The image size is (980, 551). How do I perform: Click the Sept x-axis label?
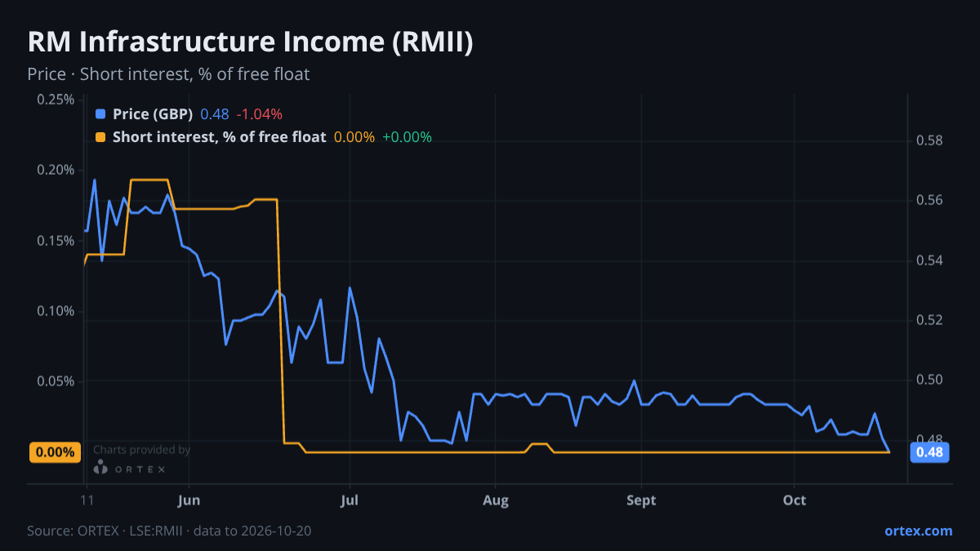pos(641,500)
